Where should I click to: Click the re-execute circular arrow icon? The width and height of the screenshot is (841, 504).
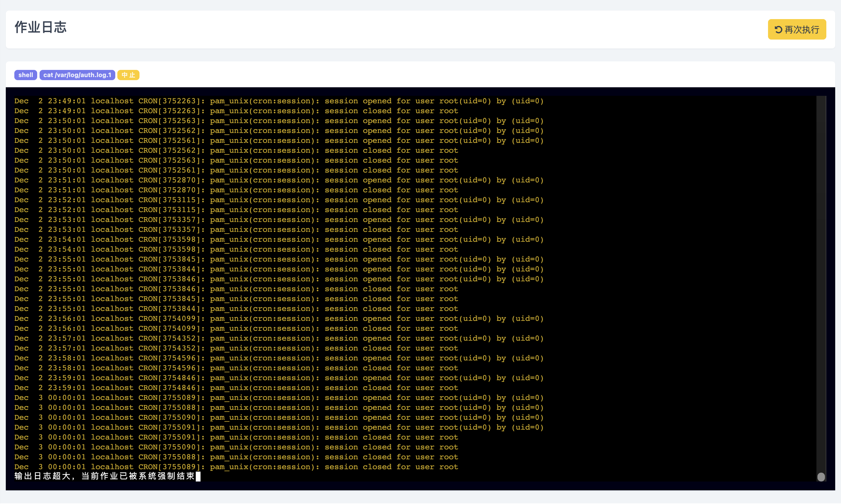[x=778, y=30]
